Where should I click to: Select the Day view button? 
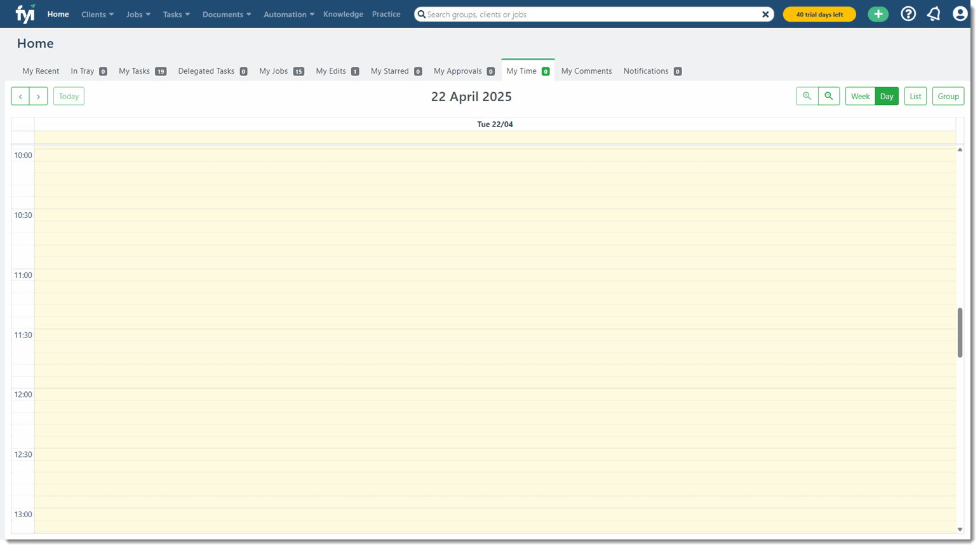[887, 97]
